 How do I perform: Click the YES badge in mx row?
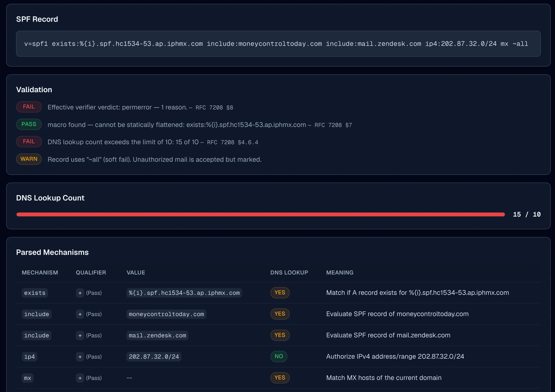pyautogui.click(x=280, y=378)
